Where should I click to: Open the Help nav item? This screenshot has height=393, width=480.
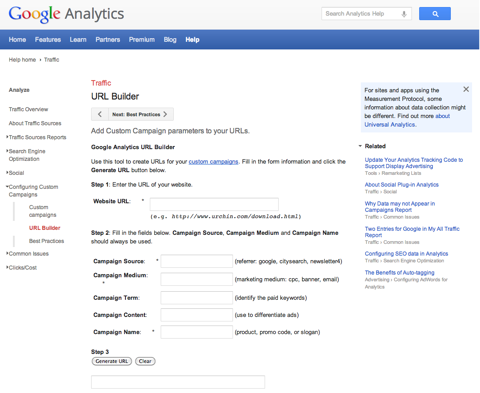(x=192, y=40)
